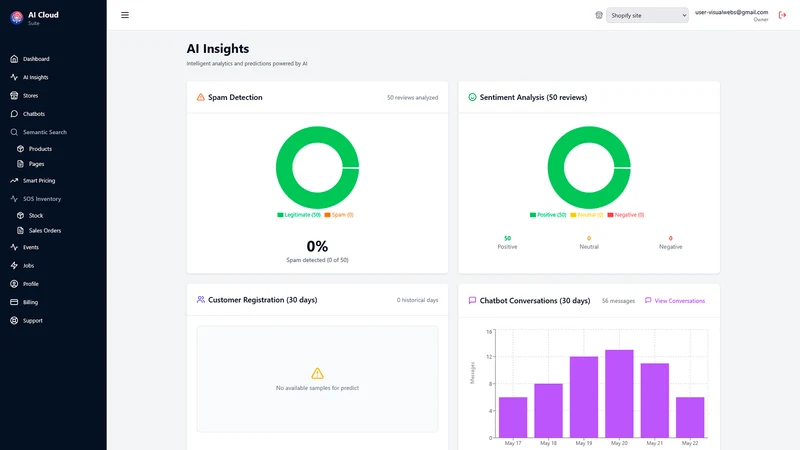
Task: Click the user-visualwebs@gmail.com account label
Action: [x=731, y=12]
